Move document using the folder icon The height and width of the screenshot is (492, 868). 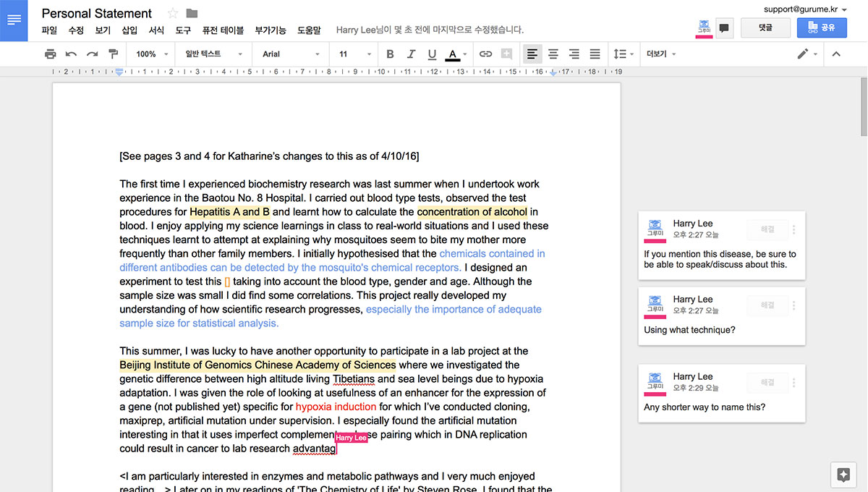192,13
